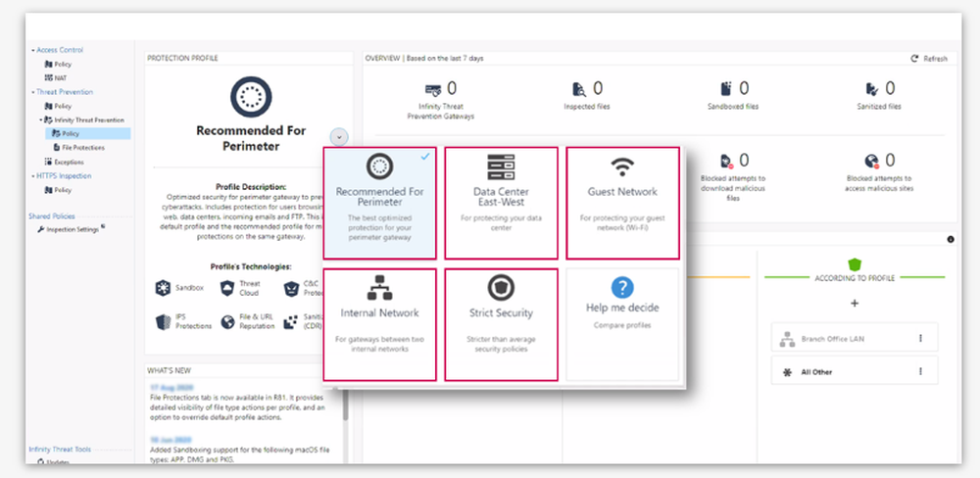
Task: Click the plus button under According To Profile
Action: point(855,304)
